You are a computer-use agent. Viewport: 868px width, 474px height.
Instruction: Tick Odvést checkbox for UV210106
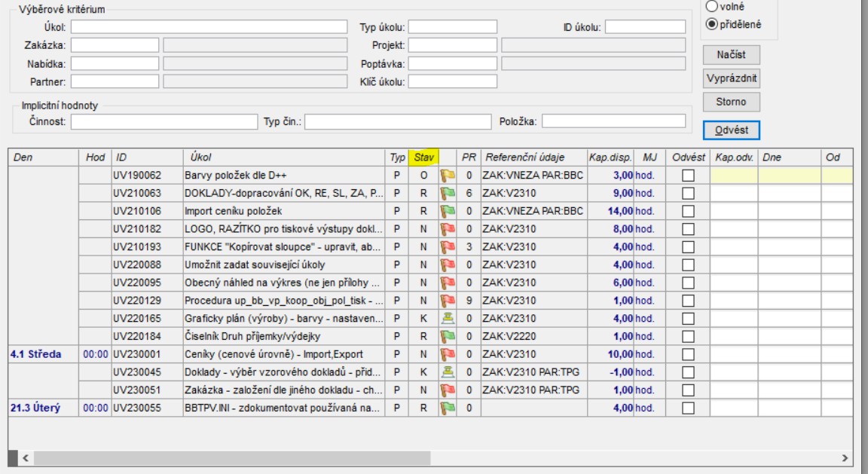point(688,211)
